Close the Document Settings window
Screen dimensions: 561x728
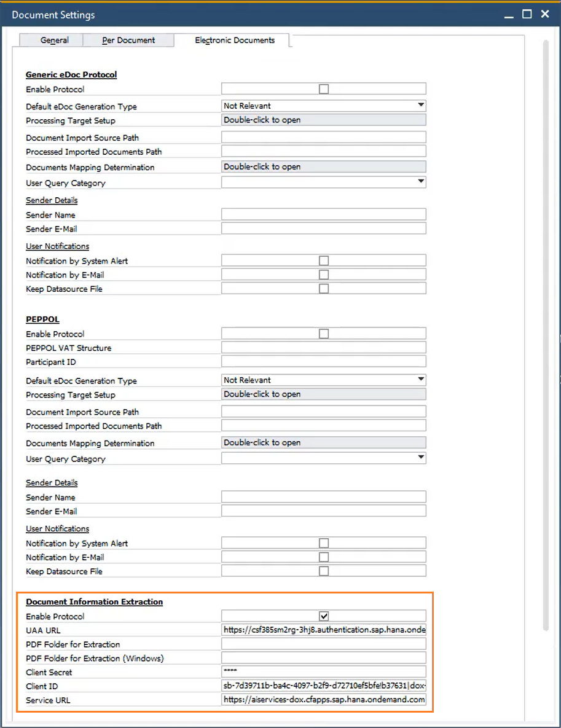[545, 14]
